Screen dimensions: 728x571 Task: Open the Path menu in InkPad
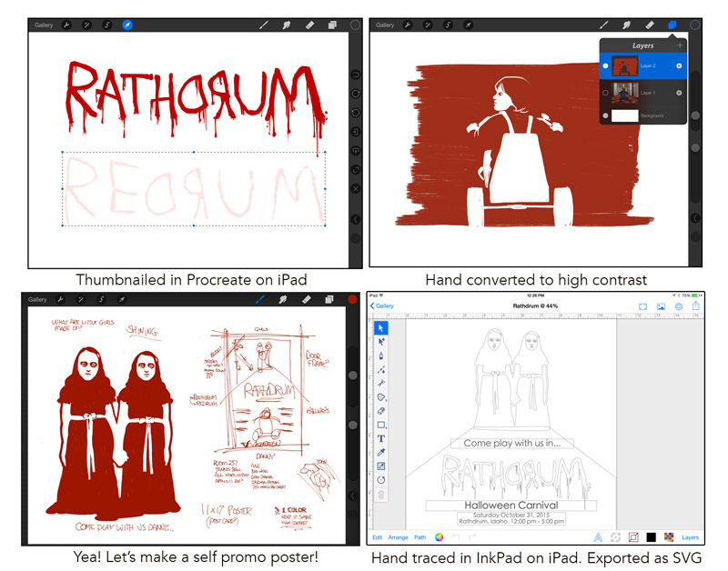click(420, 537)
